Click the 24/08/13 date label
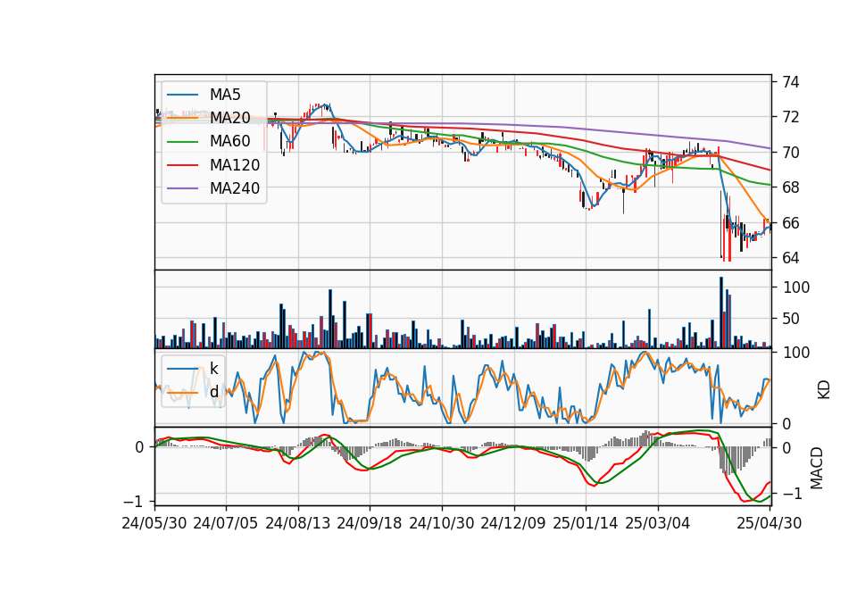Screen dimensions: 857x616 [298, 523]
